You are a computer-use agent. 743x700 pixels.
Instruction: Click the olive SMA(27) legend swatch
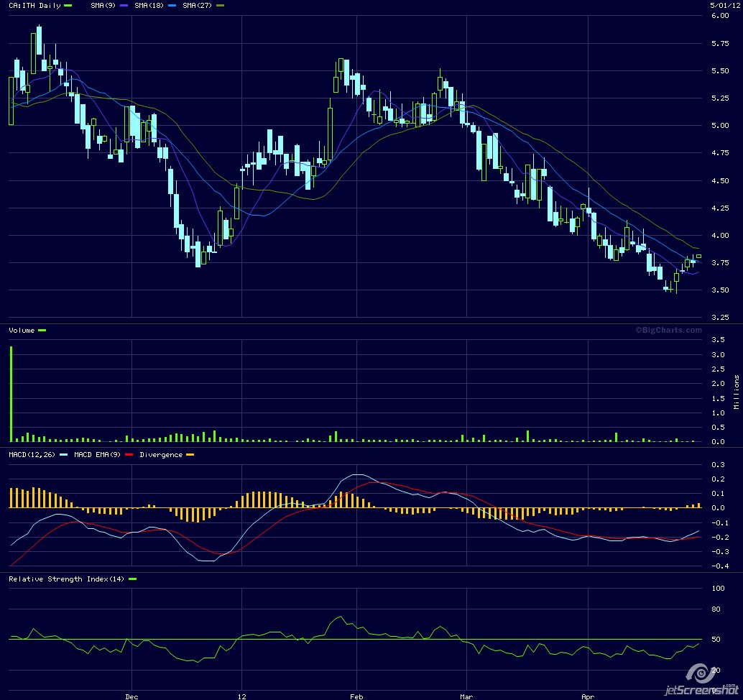(x=221, y=6)
